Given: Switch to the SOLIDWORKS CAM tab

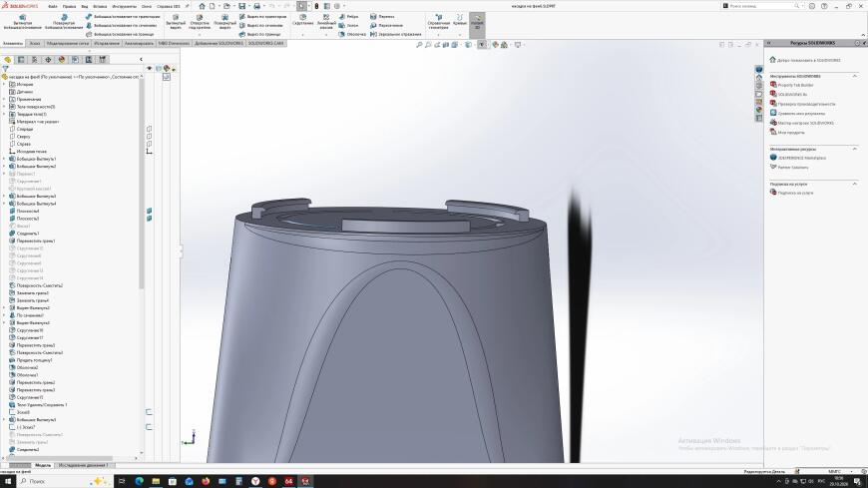Looking at the screenshot, I should click(265, 43).
